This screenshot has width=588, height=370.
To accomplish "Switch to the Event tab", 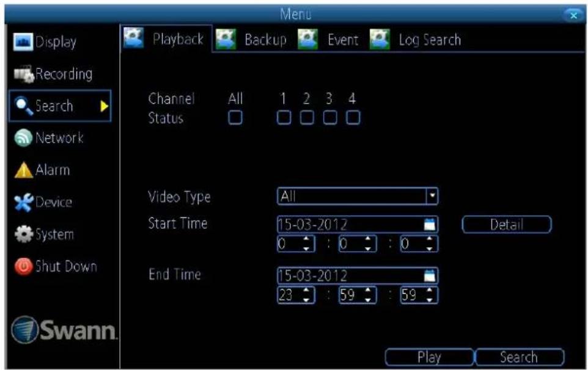I will pos(328,39).
